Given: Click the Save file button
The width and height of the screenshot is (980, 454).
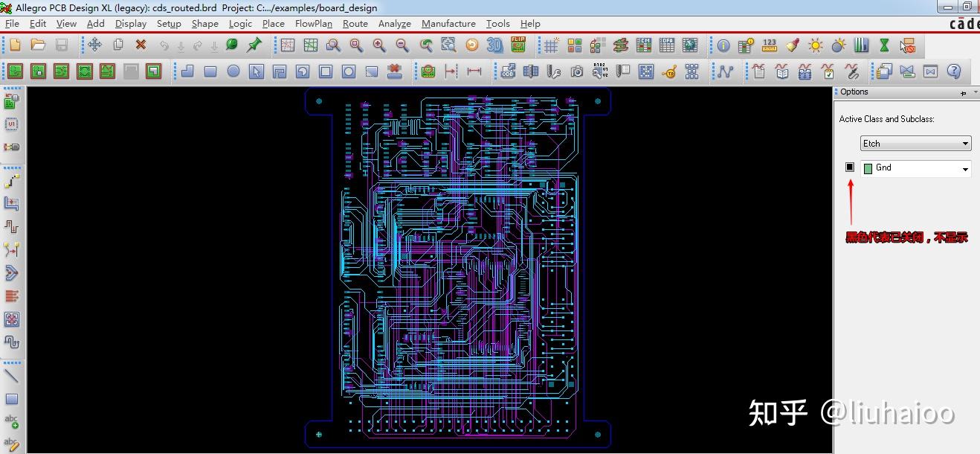Looking at the screenshot, I should coord(62,45).
